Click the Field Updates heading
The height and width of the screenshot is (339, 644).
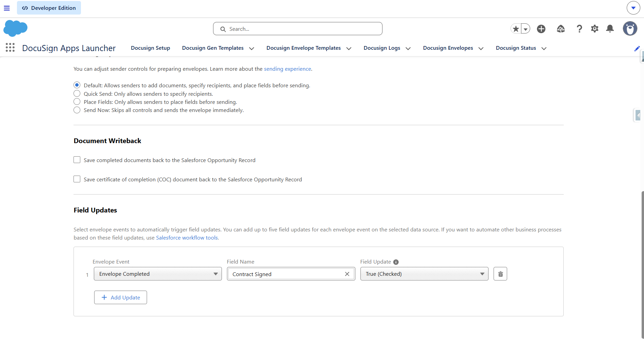tap(95, 210)
